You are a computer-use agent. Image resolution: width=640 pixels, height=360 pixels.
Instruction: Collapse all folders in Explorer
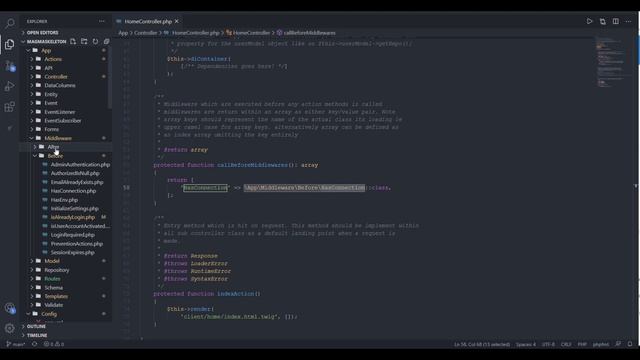click(107, 41)
